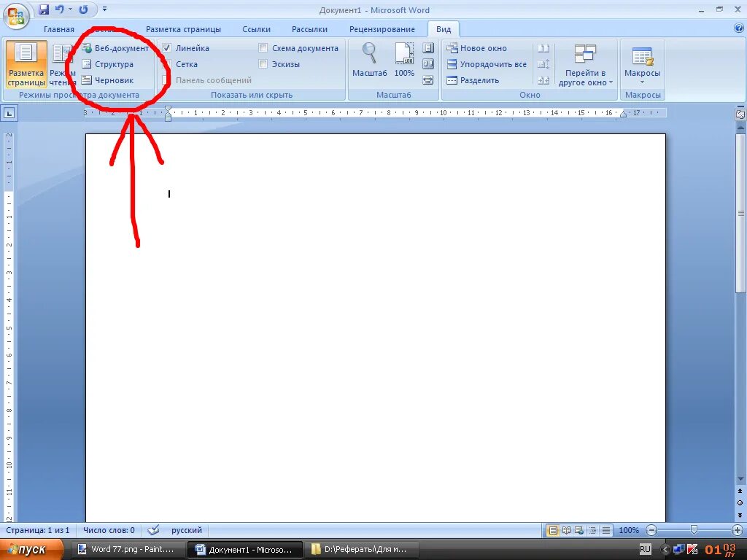Click Страница: 1 из 1 in status bar
The width and height of the screenshot is (747, 560).
click(38, 530)
